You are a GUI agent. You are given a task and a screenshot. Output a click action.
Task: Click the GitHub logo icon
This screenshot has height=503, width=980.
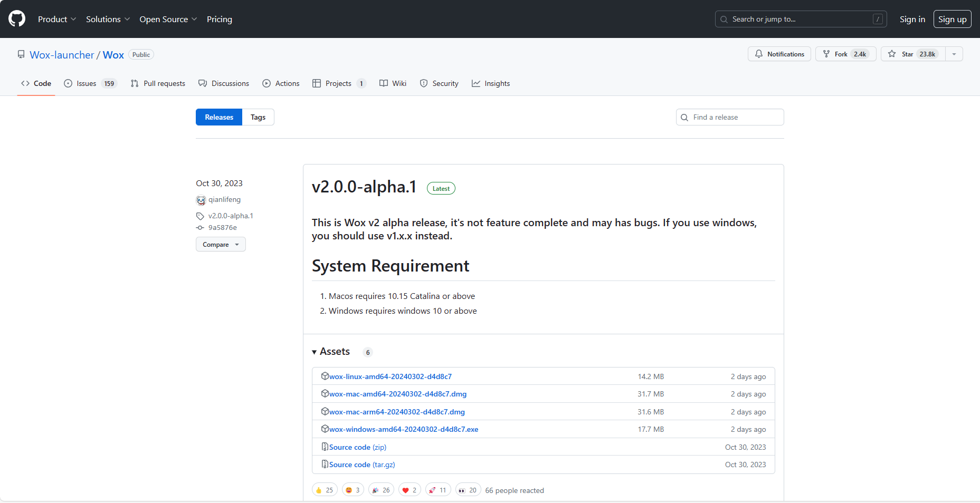pyautogui.click(x=17, y=19)
